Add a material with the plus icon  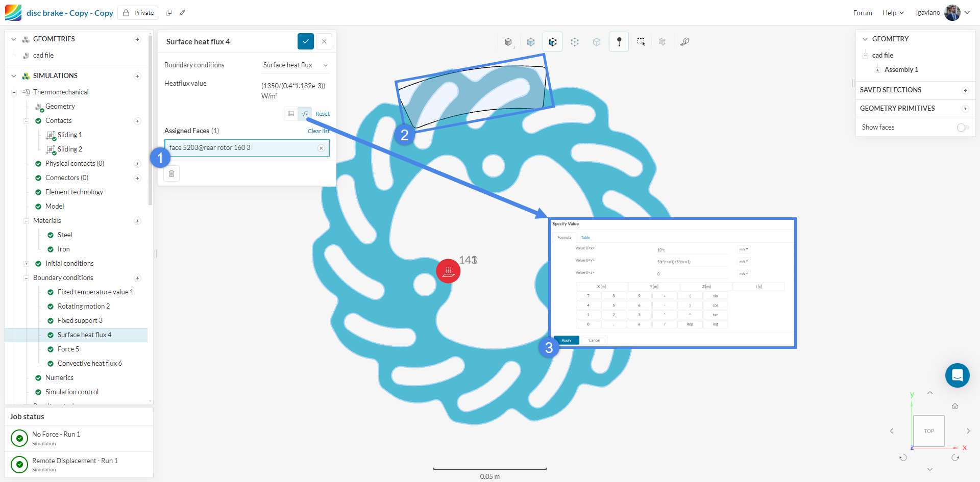137,221
